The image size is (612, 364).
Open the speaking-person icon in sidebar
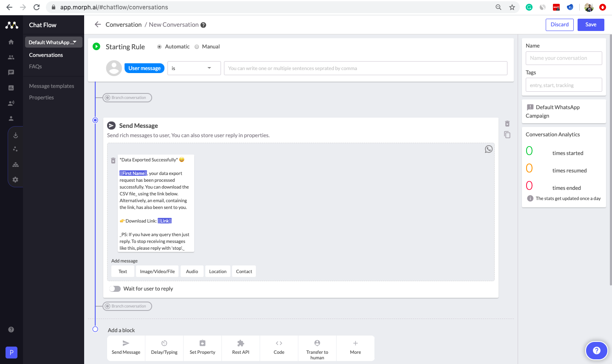(x=11, y=103)
